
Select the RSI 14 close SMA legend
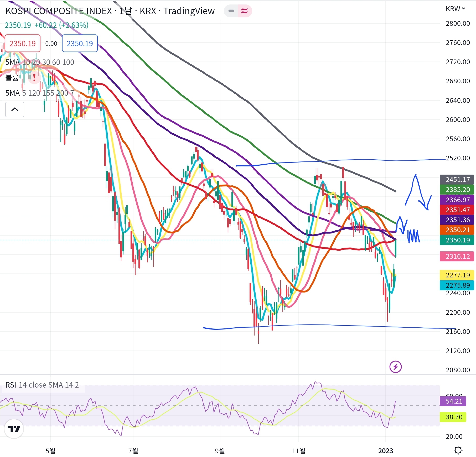point(42,385)
